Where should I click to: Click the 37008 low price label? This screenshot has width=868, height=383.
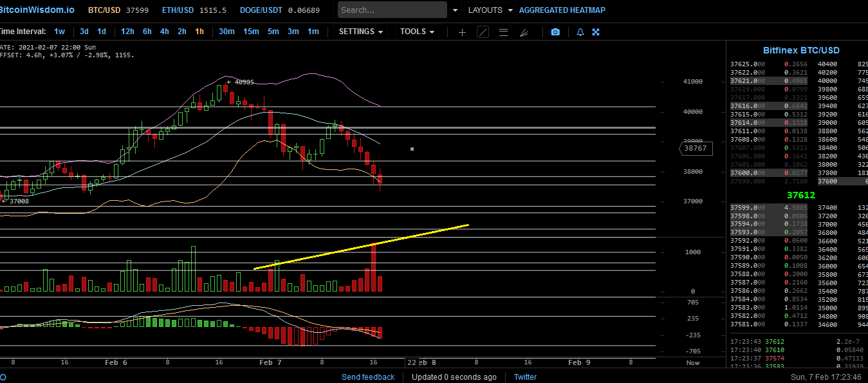19,201
